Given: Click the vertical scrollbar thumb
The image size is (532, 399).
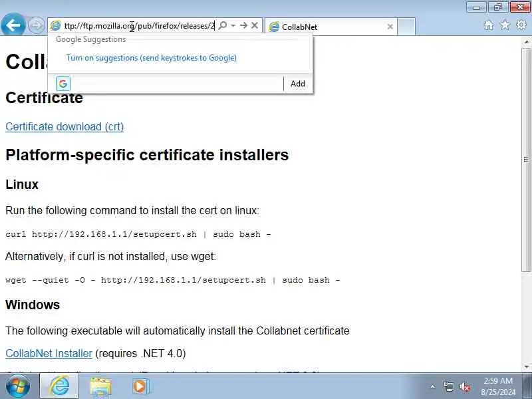Looking at the screenshot, I should click(x=527, y=160).
